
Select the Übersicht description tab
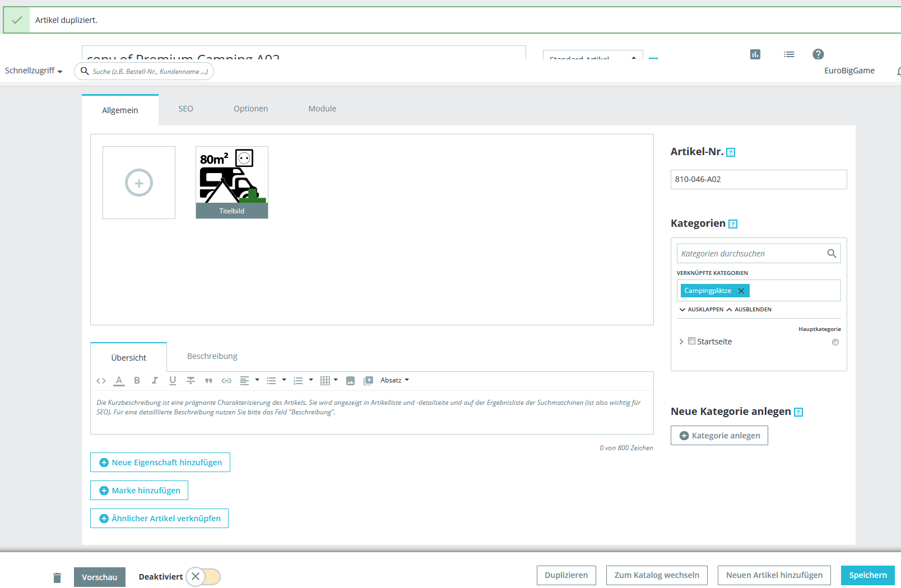[128, 357]
